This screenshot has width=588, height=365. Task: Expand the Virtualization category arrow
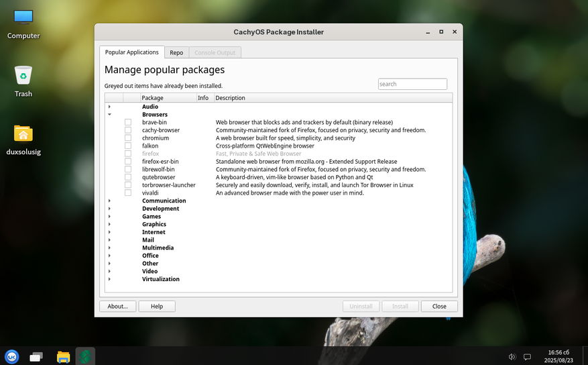pos(109,280)
